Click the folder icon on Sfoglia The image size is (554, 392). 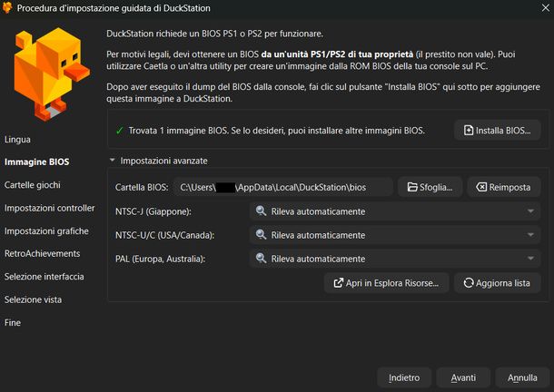pyautogui.click(x=412, y=187)
